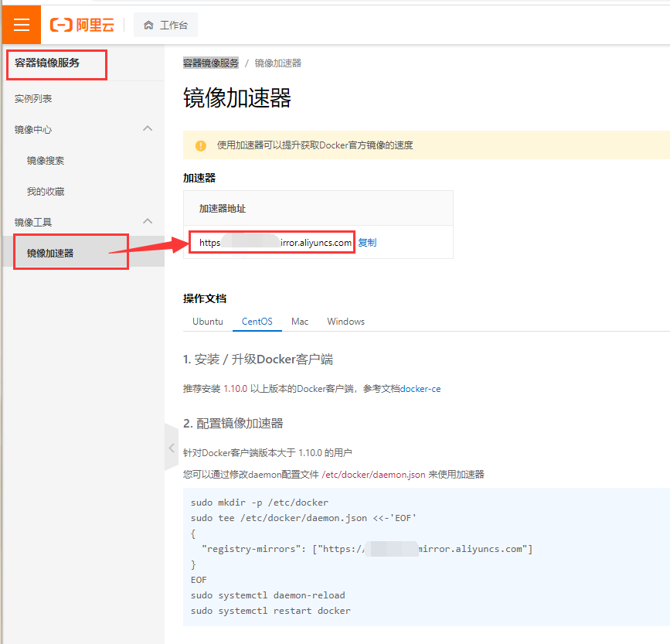Click the 'sudo tee /etc/docker/daemon.json' line

(x=304, y=518)
